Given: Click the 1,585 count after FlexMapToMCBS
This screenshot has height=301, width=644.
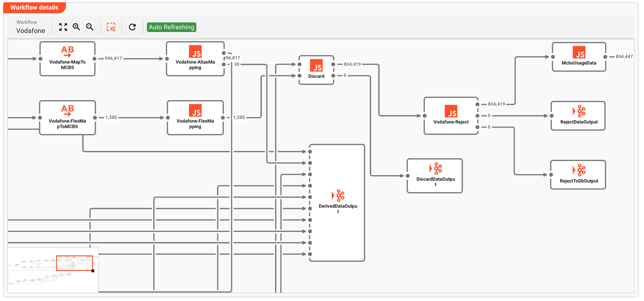Looking at the screenshot, I should click(111, 118).
